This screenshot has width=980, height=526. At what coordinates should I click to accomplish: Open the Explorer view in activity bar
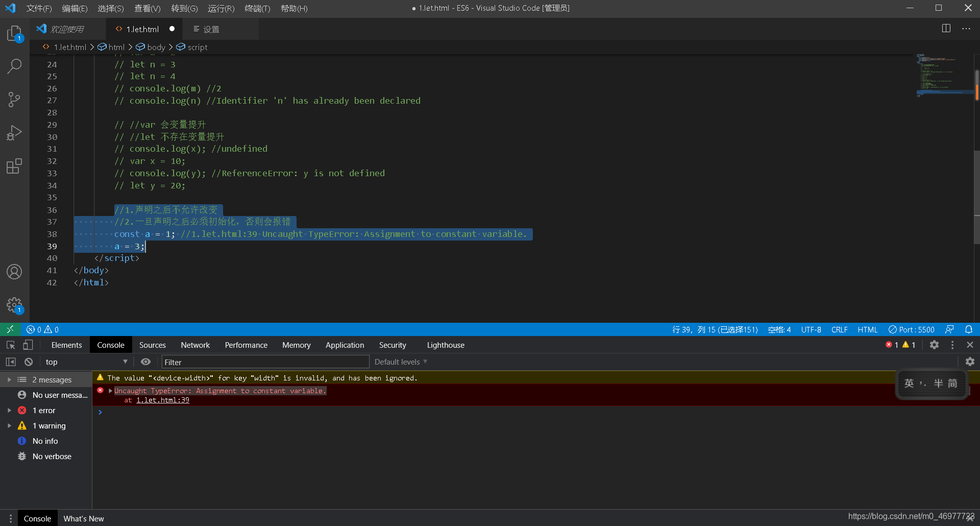pyautogui.click(x=14, y=34)
